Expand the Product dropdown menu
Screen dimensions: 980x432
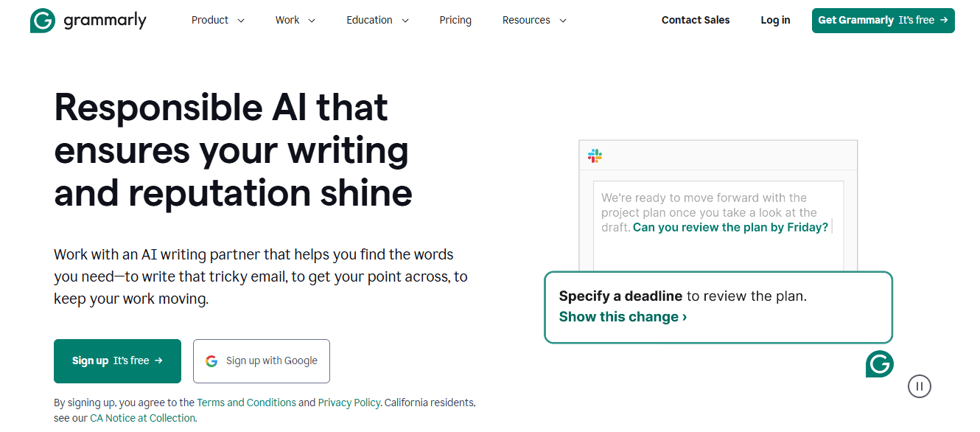[x=218, y=20]
